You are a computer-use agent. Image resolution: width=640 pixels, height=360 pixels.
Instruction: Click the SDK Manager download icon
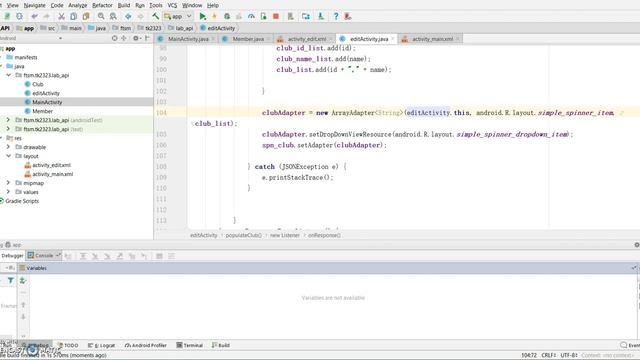[x=321, y=16]
